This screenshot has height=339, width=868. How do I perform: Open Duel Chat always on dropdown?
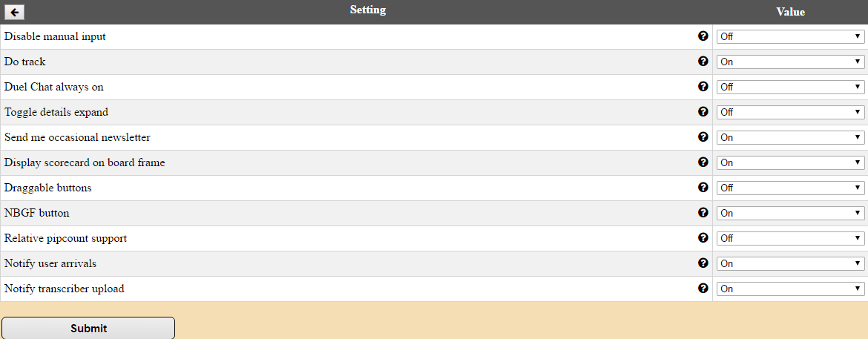790,87
